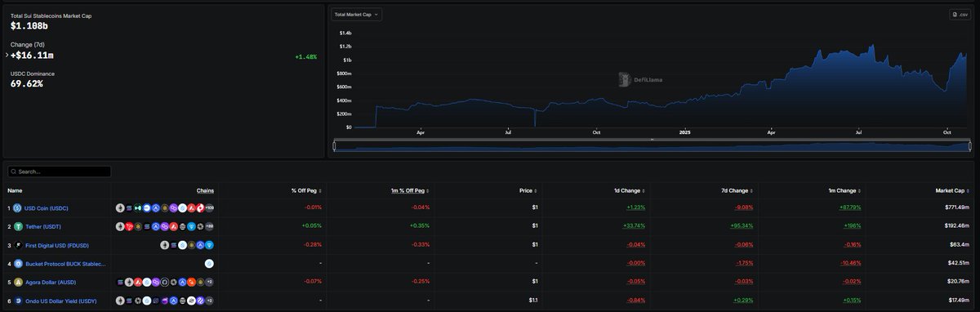Click the +$16.11m 7d change amount
The image size is (980, 312).
click(32, 56)
